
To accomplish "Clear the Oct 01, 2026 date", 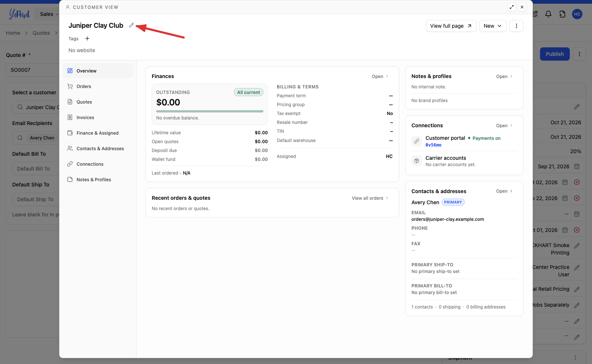I will pos(576,230).
